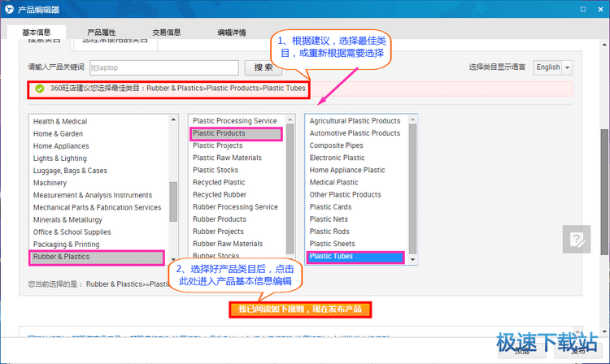Pick Agricultural Plastic Products
610x364 pixels.
355,121
